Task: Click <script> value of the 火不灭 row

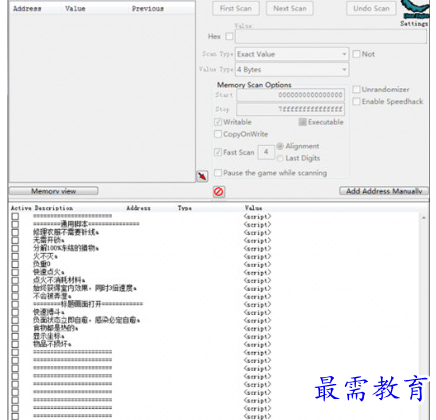Action: (x=257, y=257)
